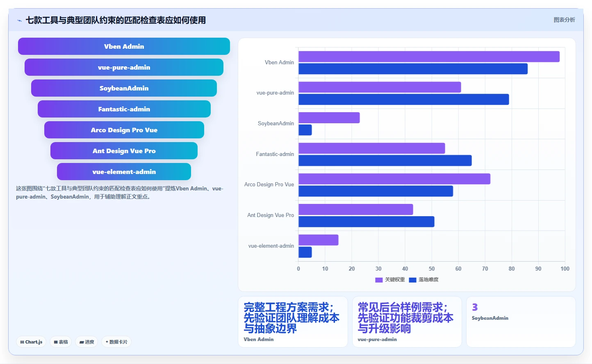Click the Vben Admin chart axis label
This screenshot has height=364, width=592.
click(279, 62)
